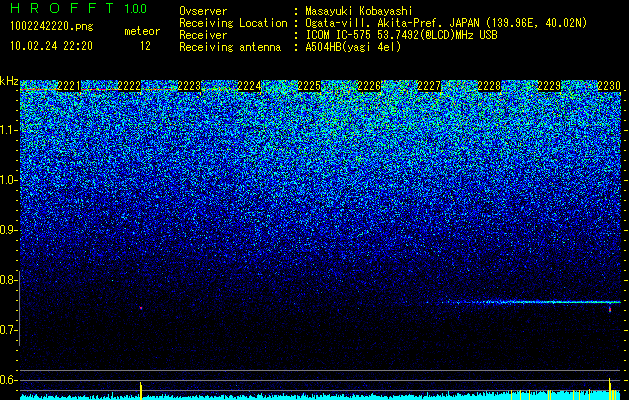Screen dimensions: 629x400
Task: Click the 1.1 frequency axis label
Action: point(8,130)
